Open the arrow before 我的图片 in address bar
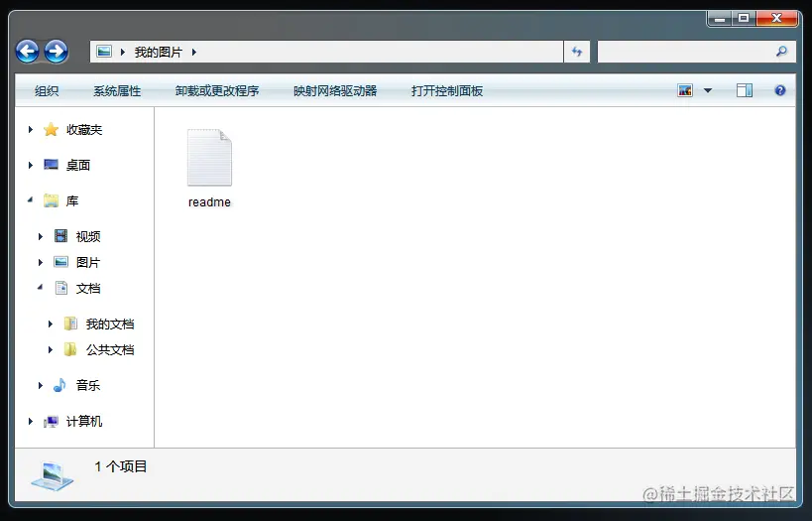 [x=123, y=52]
